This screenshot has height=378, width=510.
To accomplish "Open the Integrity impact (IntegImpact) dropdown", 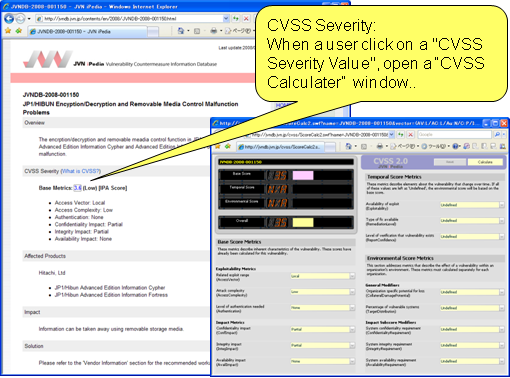I will click(323, 345).
